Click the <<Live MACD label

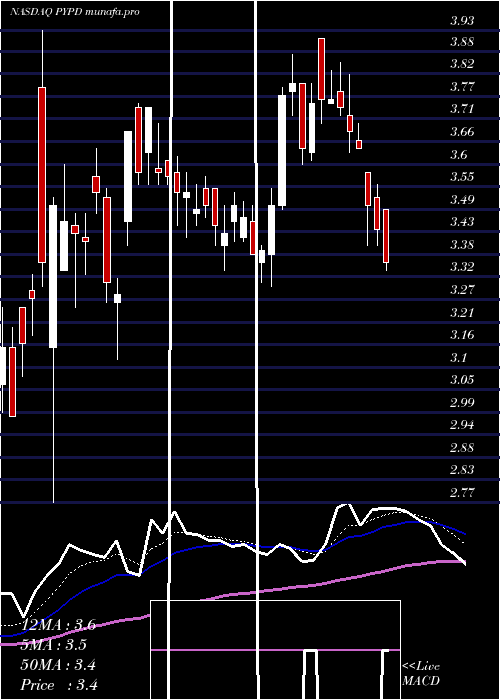421,674
